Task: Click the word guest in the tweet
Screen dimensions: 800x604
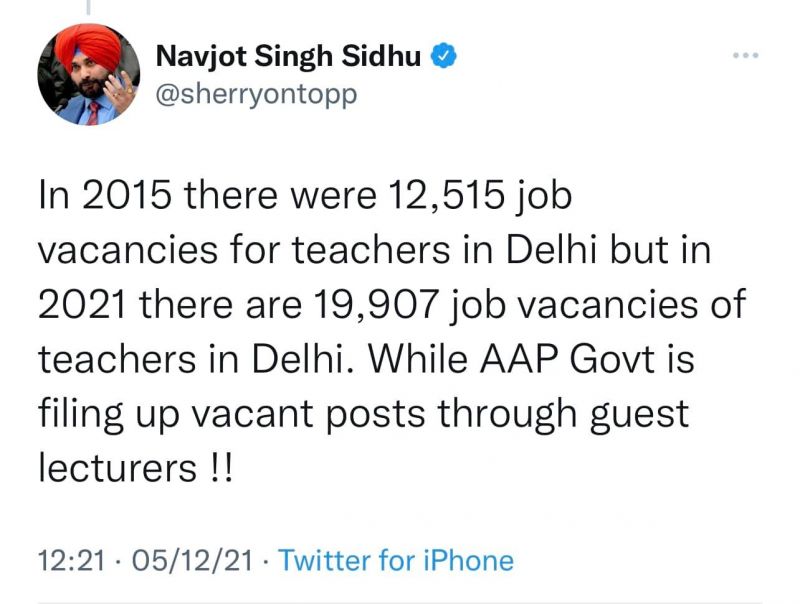Action: coord(639,414)
